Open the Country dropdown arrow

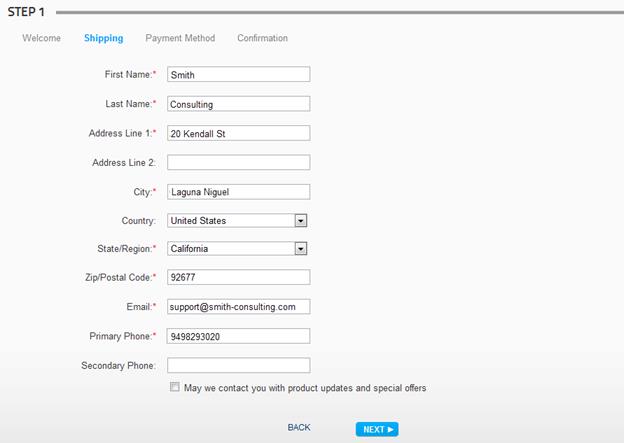301,221
